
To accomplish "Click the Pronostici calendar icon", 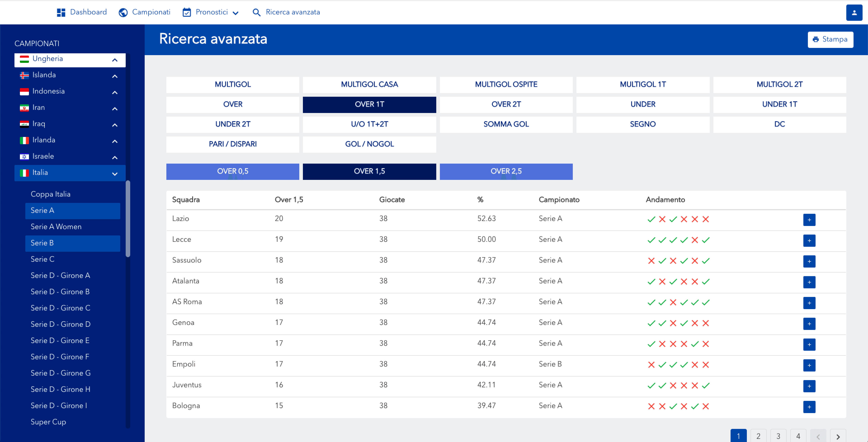I will click(x=187, y=12).
